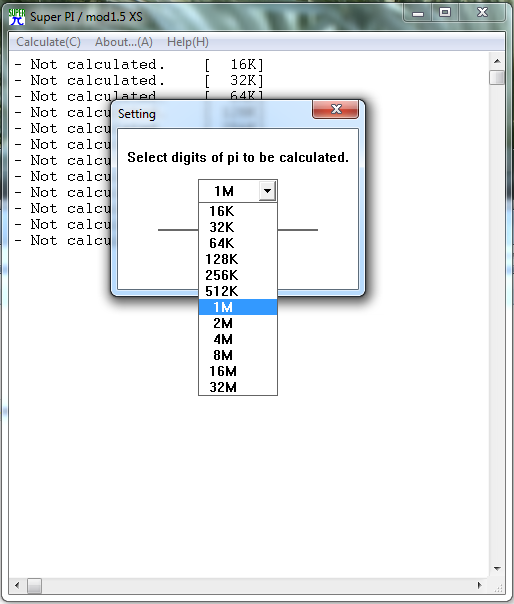Open the Help(H) menu
Screen dimensions: 514x604
coord(188,42)
